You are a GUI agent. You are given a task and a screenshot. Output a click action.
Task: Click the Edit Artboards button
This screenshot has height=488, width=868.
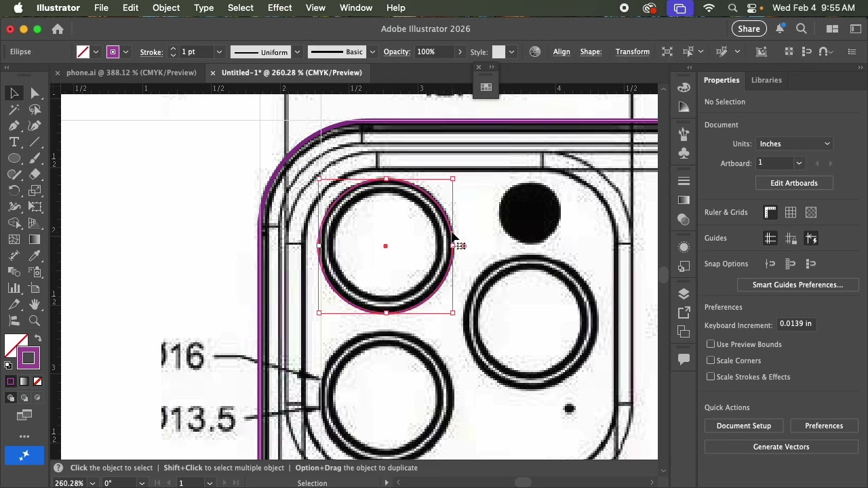(793, 183)
